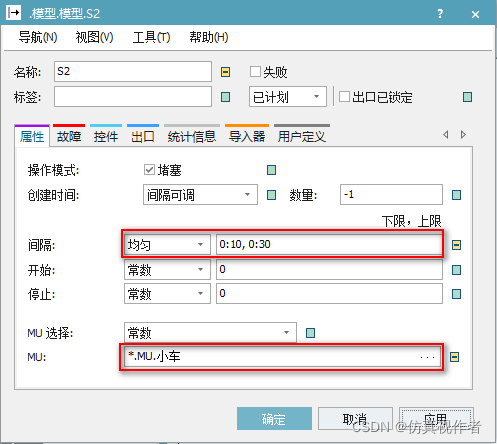Image resolution: width=497 pixels, height=444 pixels.
Task: Open the 视图(V) menu
Action: tap(94, 37)
